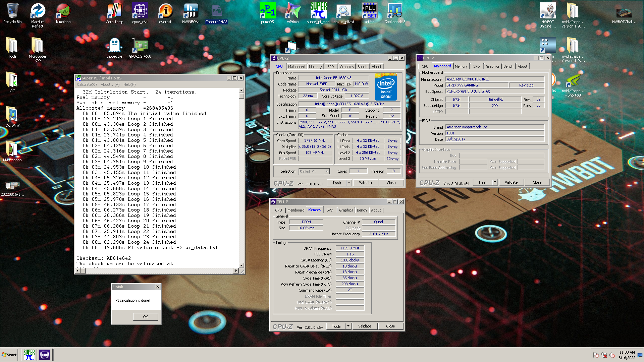
Task: Expand Tools dropdown arrow in Memory window
Action: coord(348,326)
